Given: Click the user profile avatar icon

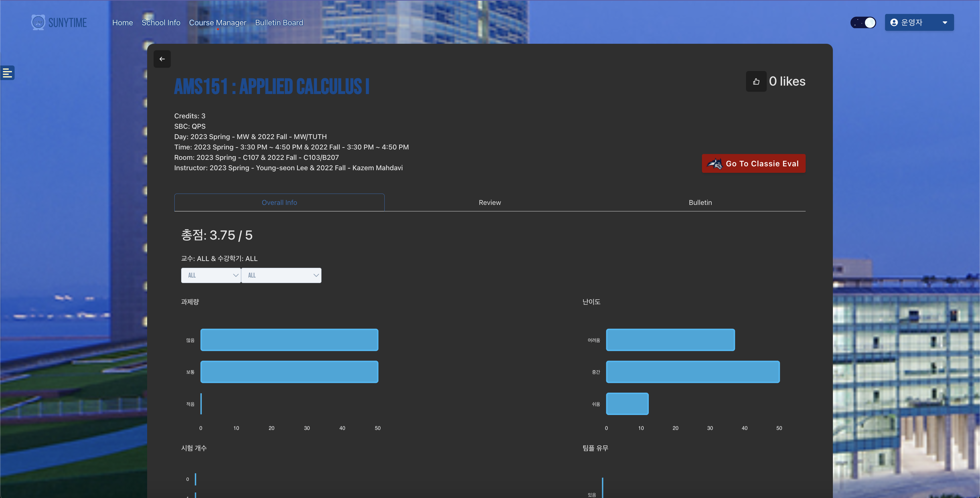Looking at the screenshot, I should point(894,22).
